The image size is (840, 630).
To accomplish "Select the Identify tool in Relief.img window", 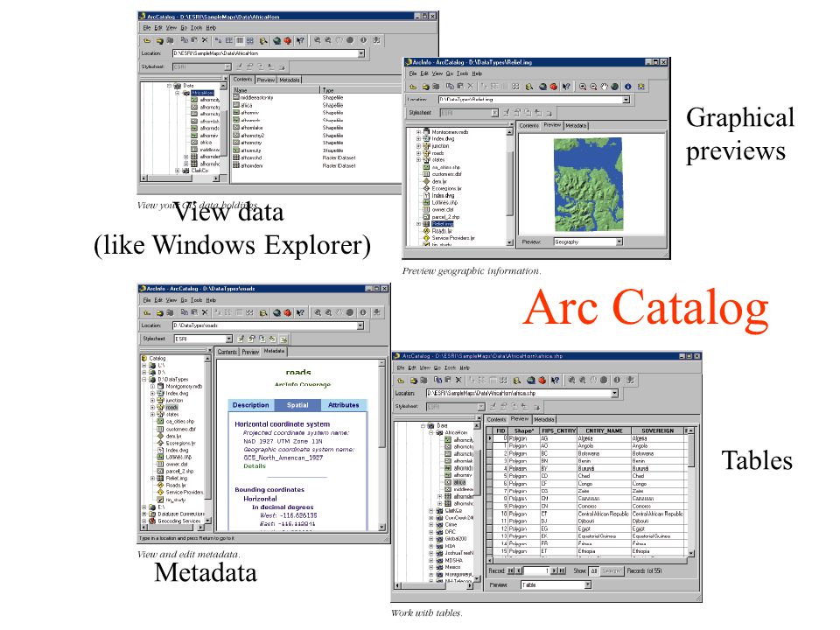I will [628, 87].
